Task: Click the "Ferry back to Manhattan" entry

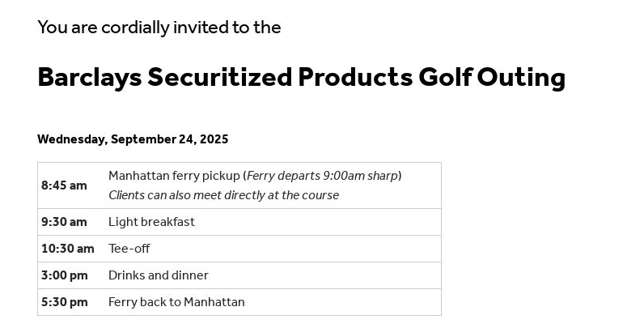Action: tap(176, 302)
